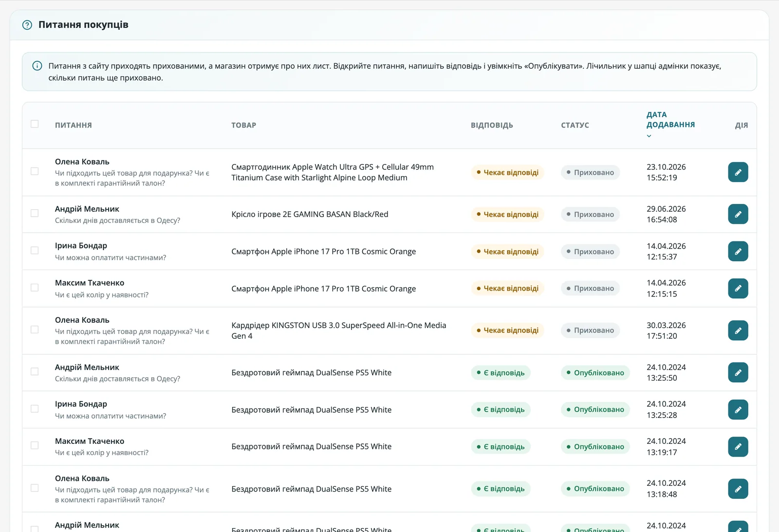Viewport: 779px width, 532px height.
Task: Click the Питання column header
Action: click(x=74, y=125)
